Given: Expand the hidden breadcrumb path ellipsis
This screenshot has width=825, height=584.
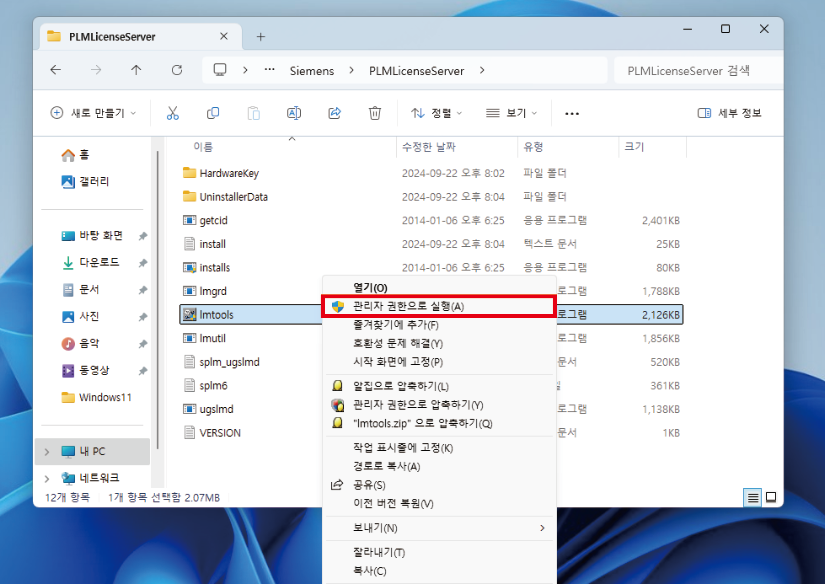Looking at the screenshot, I should click(269, 70).
